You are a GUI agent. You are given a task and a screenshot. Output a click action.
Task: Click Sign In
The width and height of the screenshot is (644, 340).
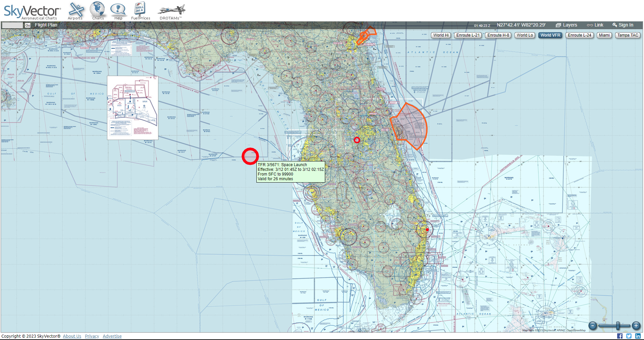623,25
